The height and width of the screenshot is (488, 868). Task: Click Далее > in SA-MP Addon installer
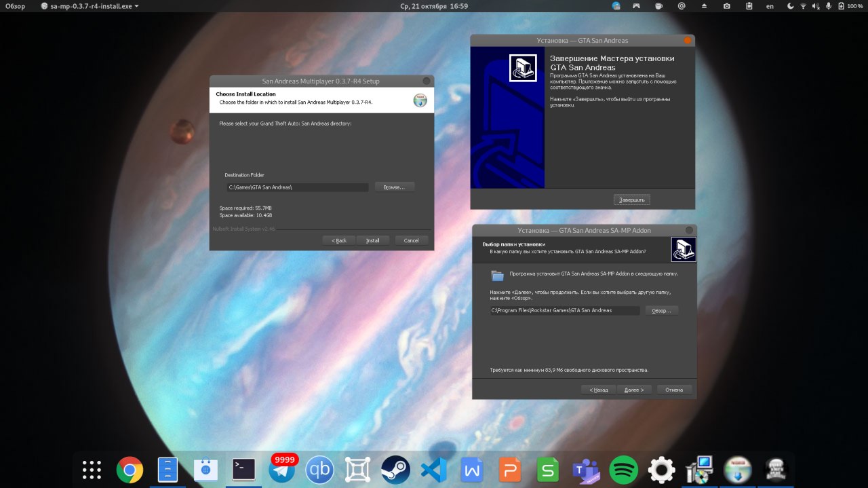(x=635, y=390)
